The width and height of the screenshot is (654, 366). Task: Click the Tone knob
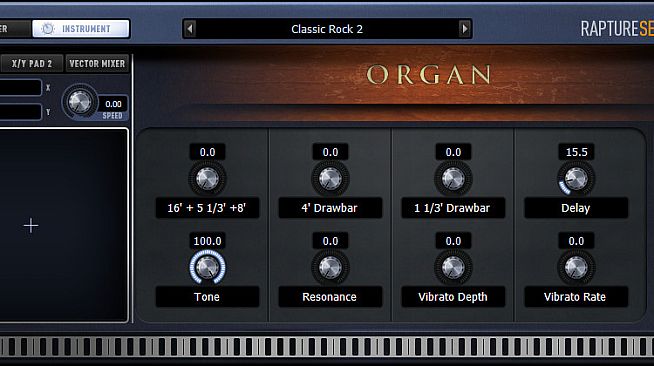pyautogui.click(x=207, y=267)
